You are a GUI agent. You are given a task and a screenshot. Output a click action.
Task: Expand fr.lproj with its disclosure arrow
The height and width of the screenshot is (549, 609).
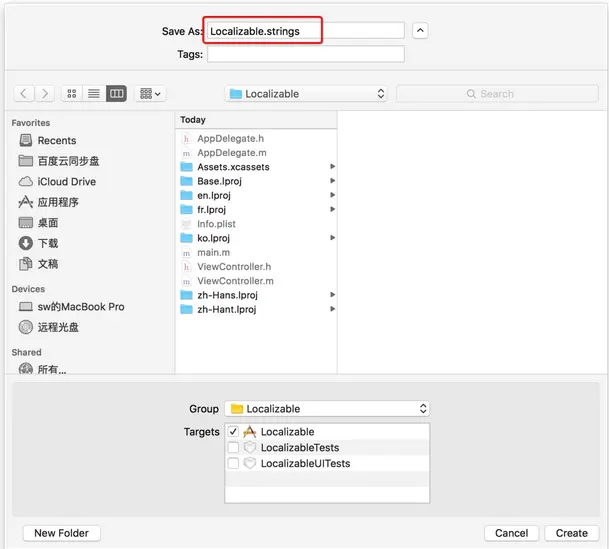[x=332, y=209]
